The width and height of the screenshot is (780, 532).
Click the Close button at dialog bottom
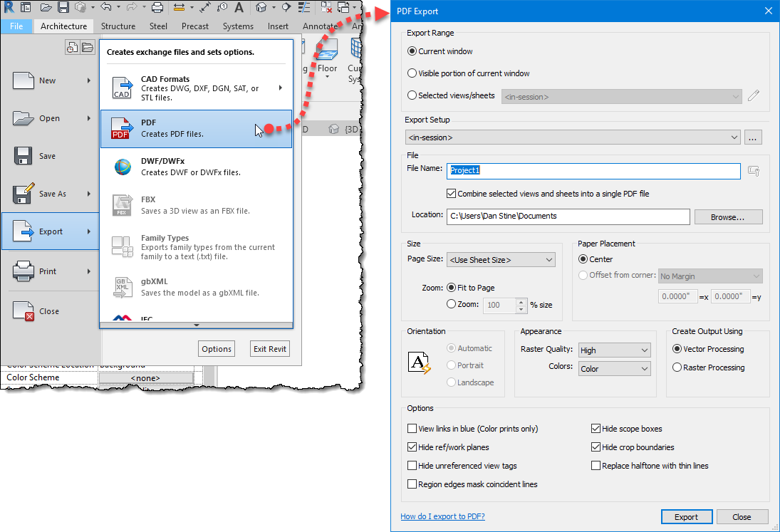point(742,517)
